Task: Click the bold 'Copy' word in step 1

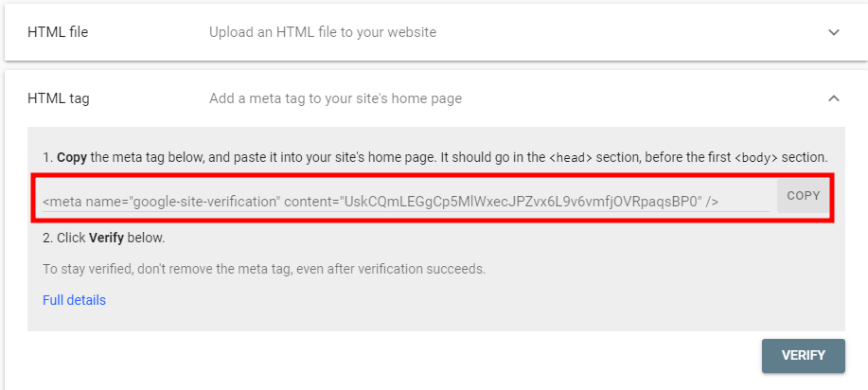Action: (71, 157)
